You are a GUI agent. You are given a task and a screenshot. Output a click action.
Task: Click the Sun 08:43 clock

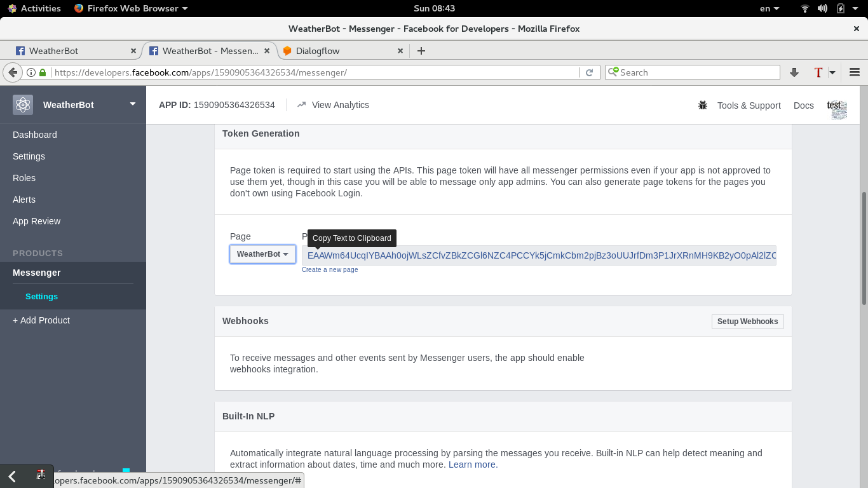point(434,8)
